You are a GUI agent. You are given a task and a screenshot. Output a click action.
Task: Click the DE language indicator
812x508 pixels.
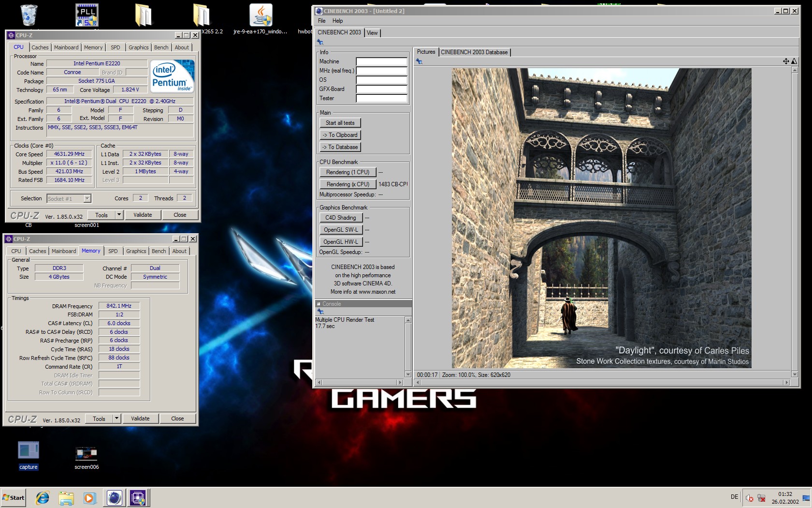[x=734, y=497]
